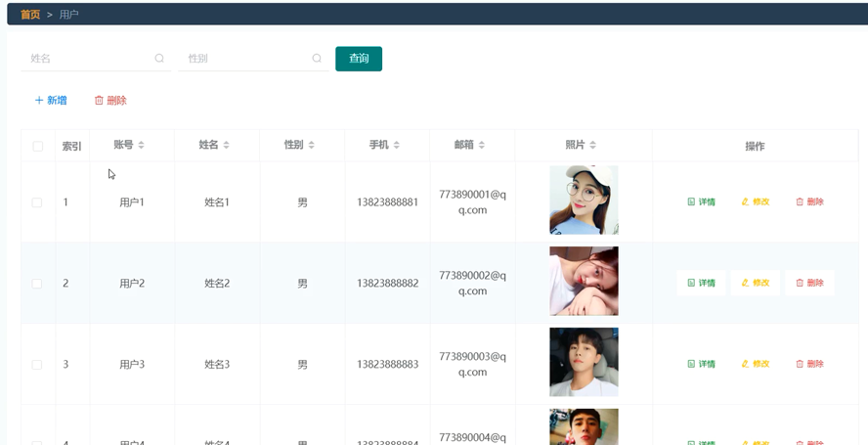The image size is (868, 445).
Task: Click the photo thumbnail of 用户1
Action: 584,200
